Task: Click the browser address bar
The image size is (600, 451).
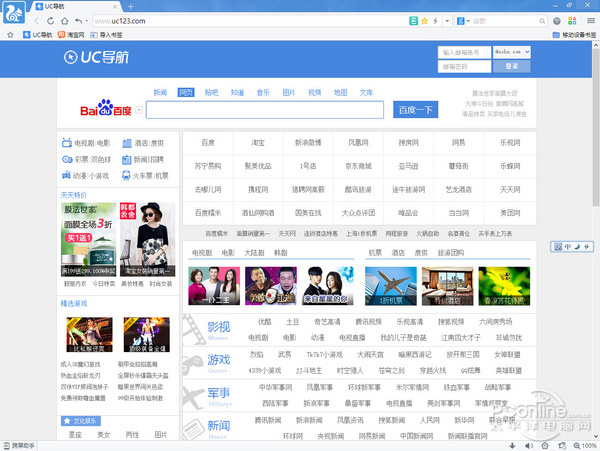Action: [x=251, y=21]
